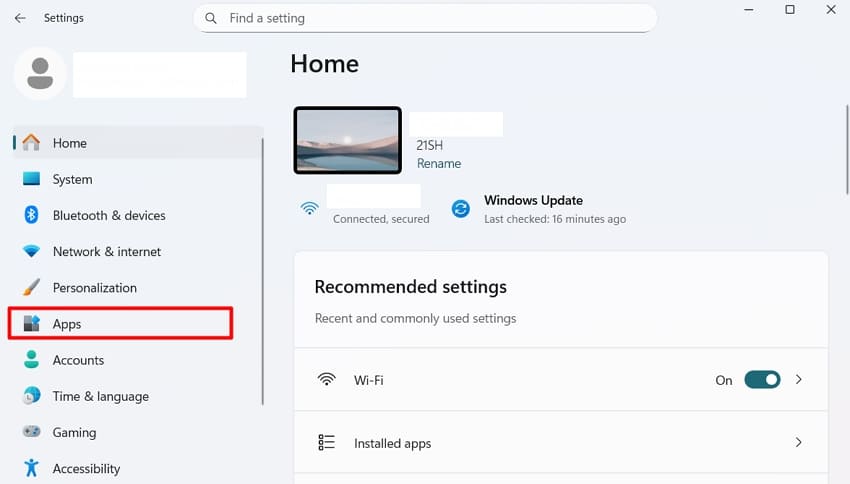Viewport: 850px width, 484px height.
Task: Click the Gaming controller icon
Action: coord(31,431)
